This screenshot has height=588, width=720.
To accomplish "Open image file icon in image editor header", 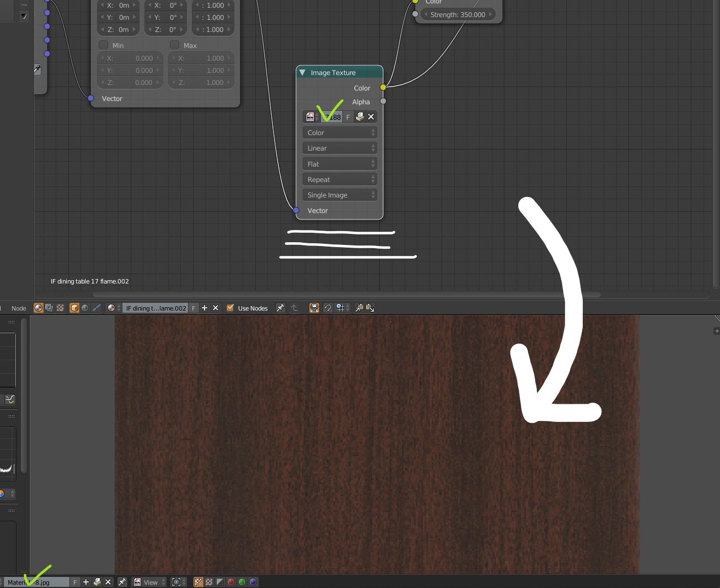I will coord(97,582).
